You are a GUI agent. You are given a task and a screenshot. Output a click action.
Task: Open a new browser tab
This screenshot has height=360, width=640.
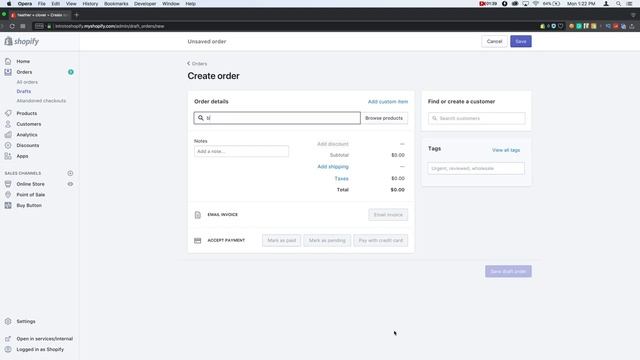click(x=76, y=15)
